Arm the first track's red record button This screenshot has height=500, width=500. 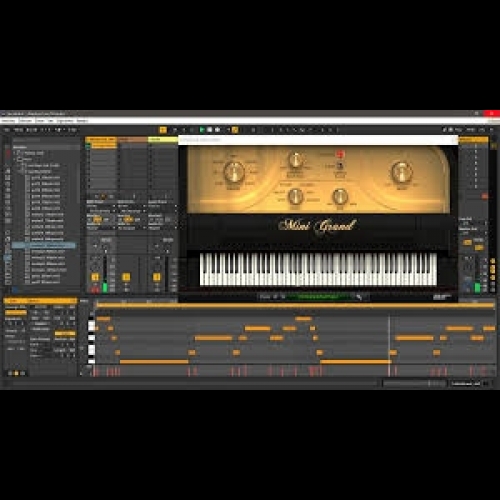95,289
